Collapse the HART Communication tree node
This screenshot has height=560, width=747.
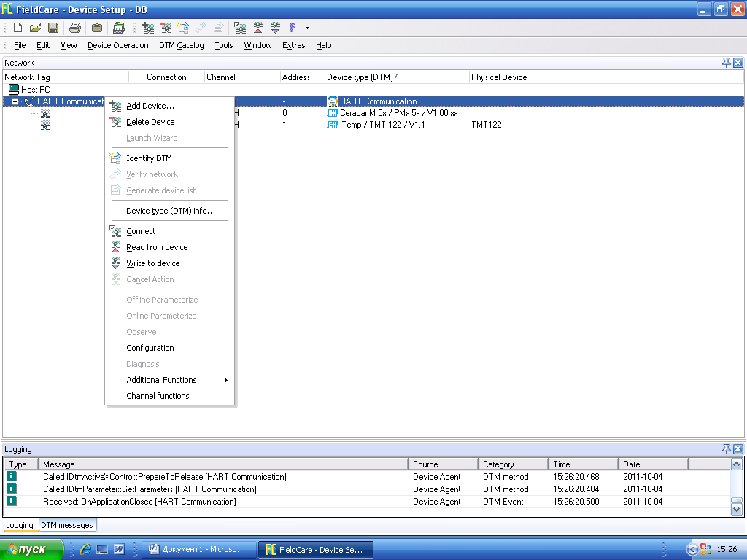[15, 101]
